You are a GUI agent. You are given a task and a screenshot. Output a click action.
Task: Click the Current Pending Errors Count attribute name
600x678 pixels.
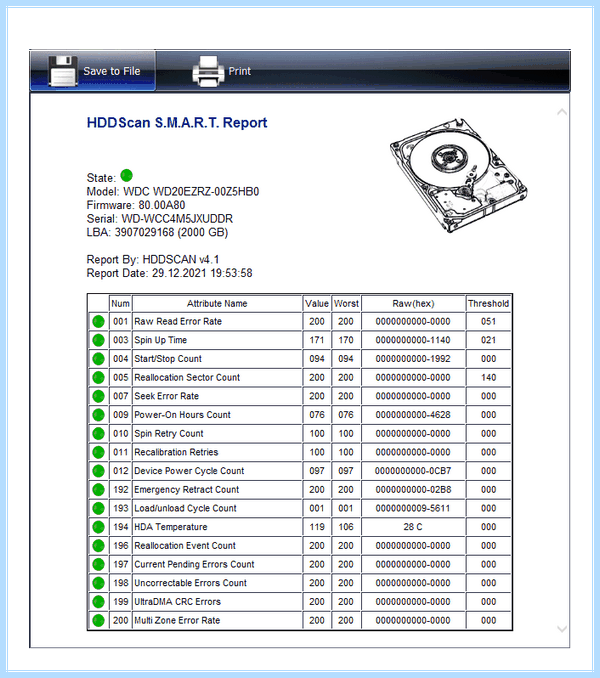click(x=194, y=564)
